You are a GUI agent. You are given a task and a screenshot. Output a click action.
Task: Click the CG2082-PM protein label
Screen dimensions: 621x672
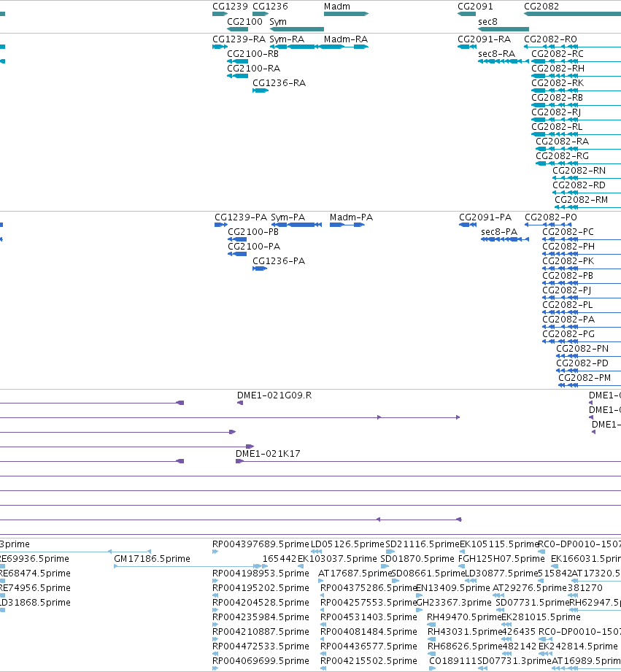coord(585,378)
